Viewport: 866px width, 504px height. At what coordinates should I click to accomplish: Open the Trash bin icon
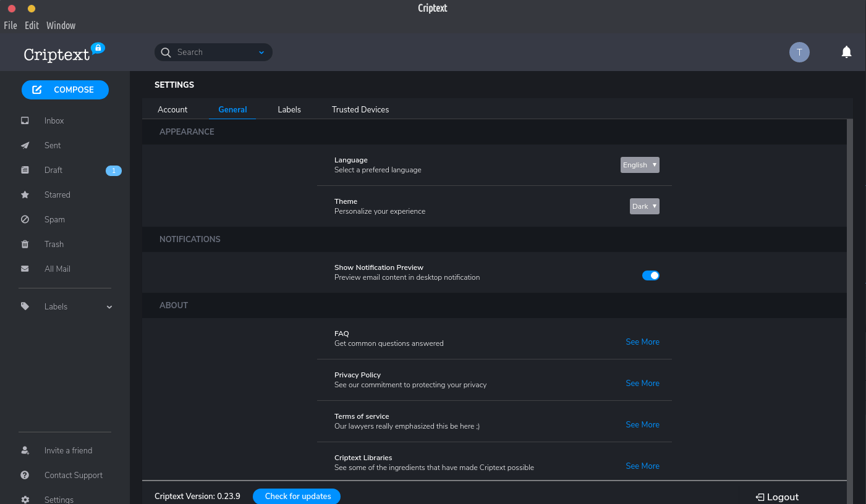pyautogui.click(x=25, y=245)
